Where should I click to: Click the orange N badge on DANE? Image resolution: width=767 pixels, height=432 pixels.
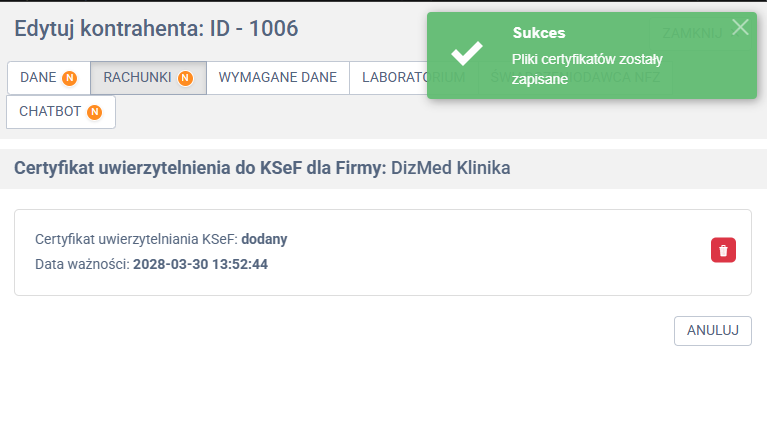click(69, 78)
